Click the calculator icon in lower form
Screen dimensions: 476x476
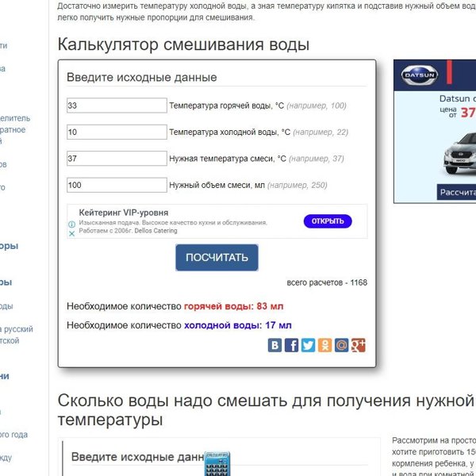pos(217,464)
